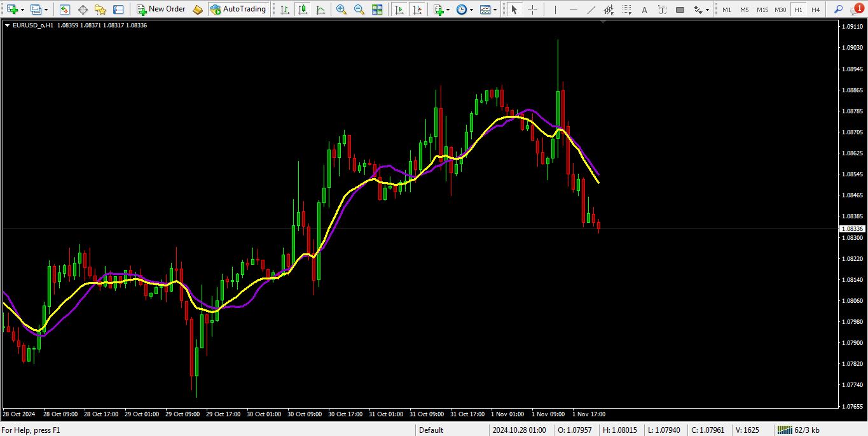This screenshot has height=436, width=868.
Task: Switch to the M15 timeframe
Action: click(x=762, y=9)
